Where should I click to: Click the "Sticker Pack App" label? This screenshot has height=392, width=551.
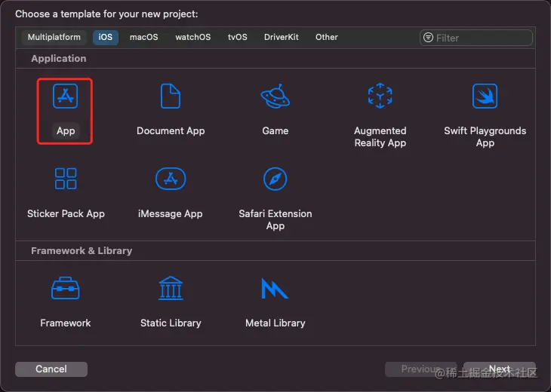pyautogui.click(x=66, y=214)
